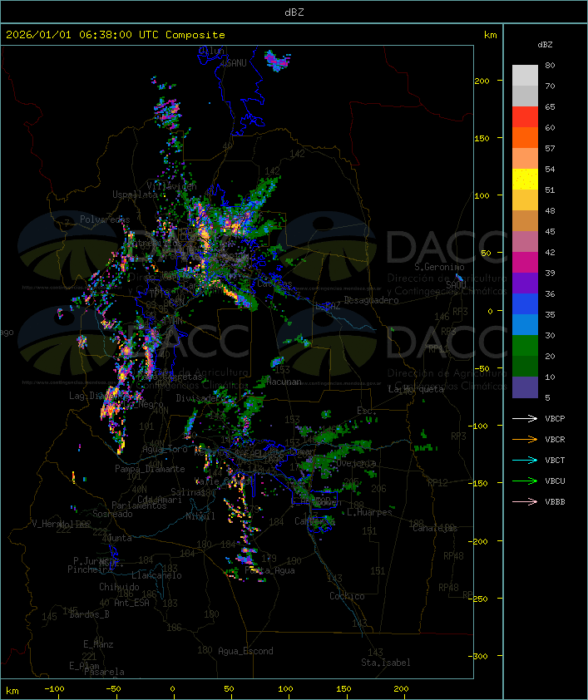
Task: Click the 'Uspallata' map label
Action: pos(135,195)
